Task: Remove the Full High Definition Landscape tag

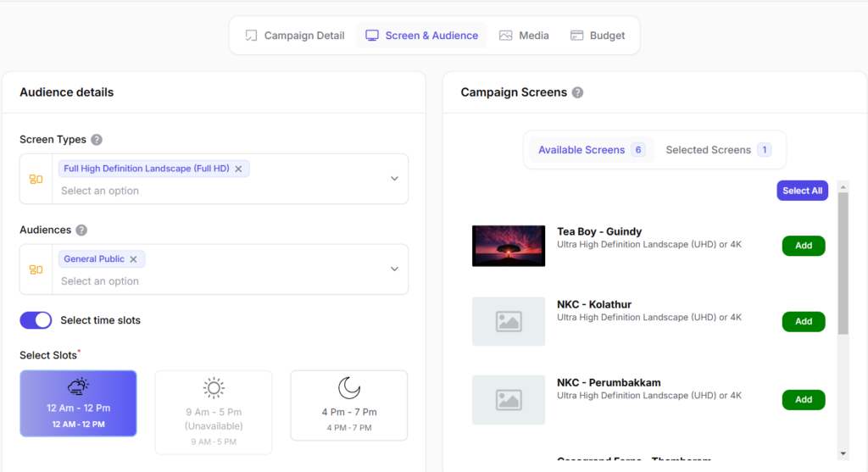Action: tap(238, 169)
